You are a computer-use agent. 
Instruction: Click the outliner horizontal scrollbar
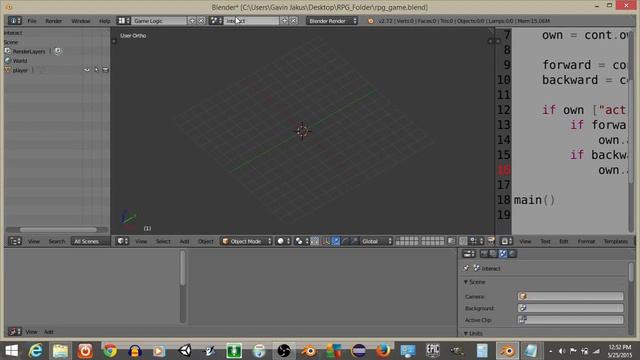58,229
